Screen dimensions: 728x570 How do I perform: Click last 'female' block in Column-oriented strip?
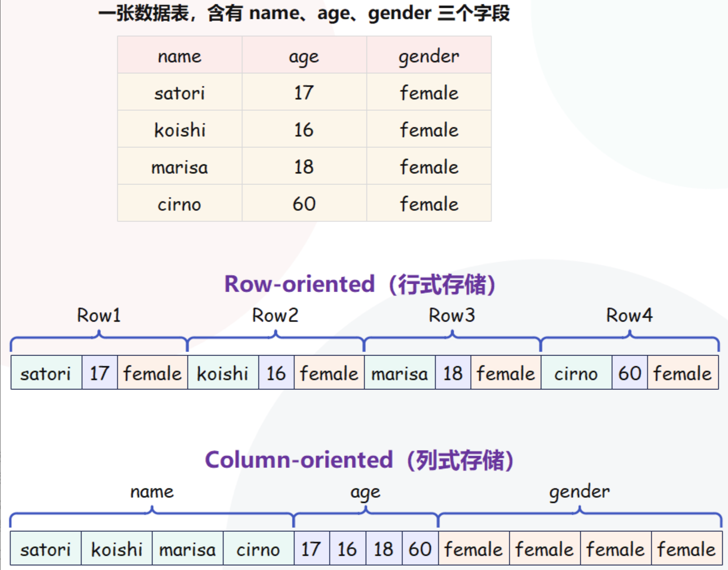click(687, 548)
